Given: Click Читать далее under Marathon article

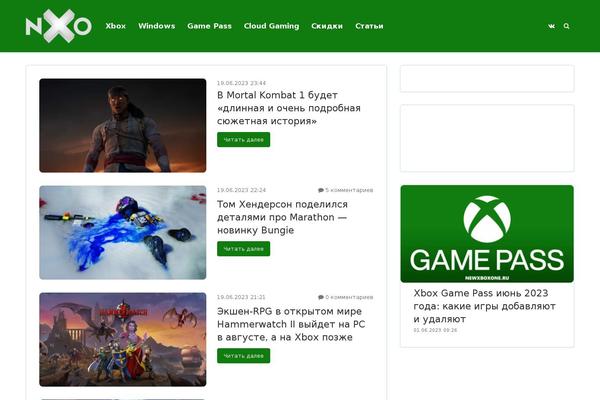Looking at the screenshot, I should click(243, 249).
